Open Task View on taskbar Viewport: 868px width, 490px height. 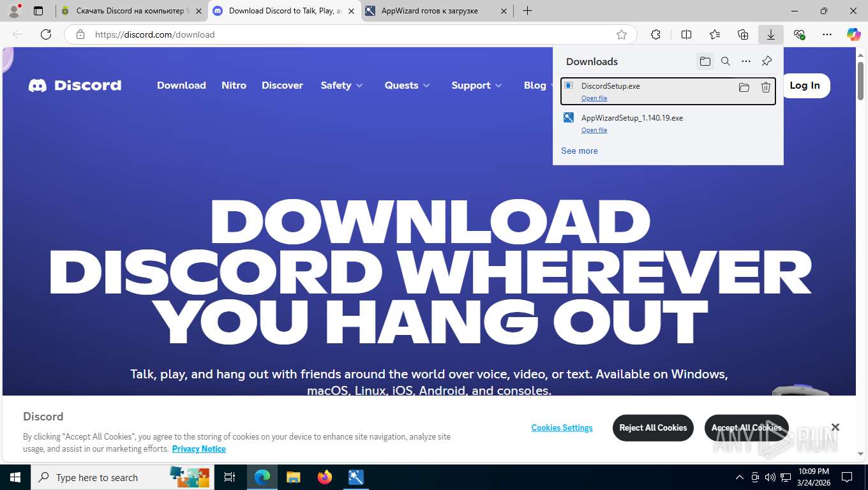pyautogui.click(x=230, y=477)
